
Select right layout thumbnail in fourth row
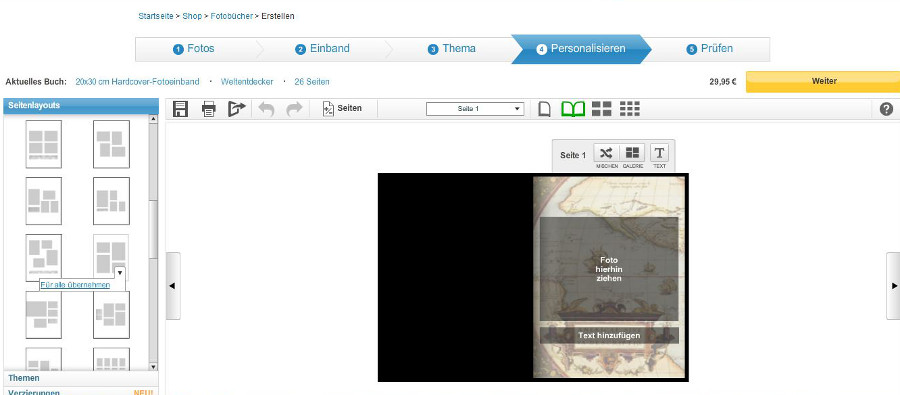[111, 315]
